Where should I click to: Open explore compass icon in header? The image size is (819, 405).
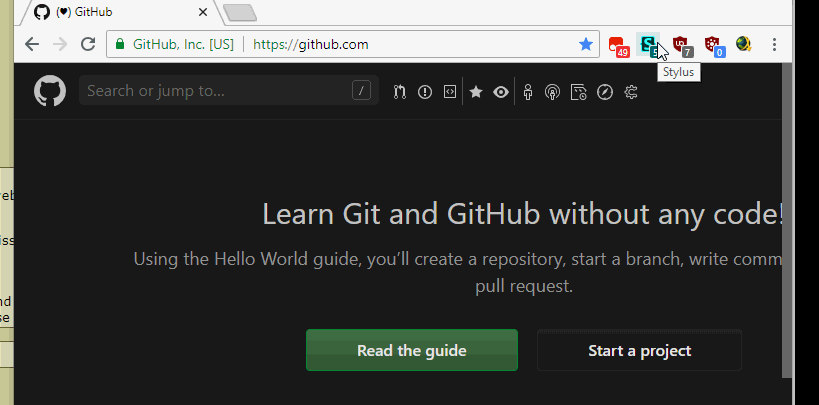click(605, 92)
